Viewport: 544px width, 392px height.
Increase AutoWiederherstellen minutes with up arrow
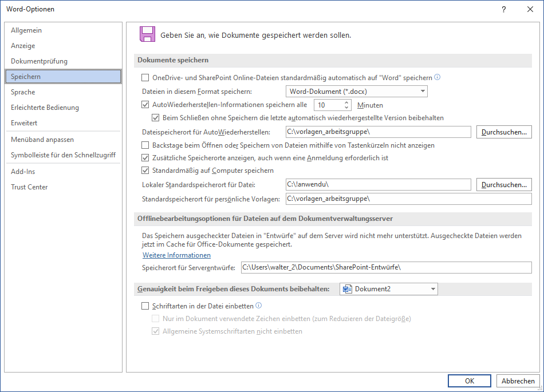tap(346, 102)
